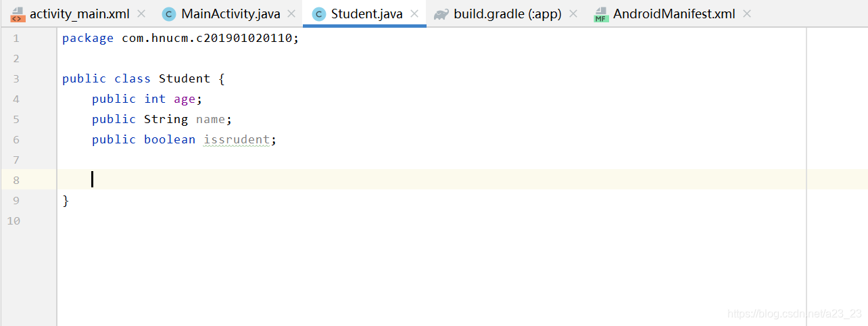Close the build.gradle (:app) tab
This screenshot has width=868, height=326.
(x=573, y=14)
